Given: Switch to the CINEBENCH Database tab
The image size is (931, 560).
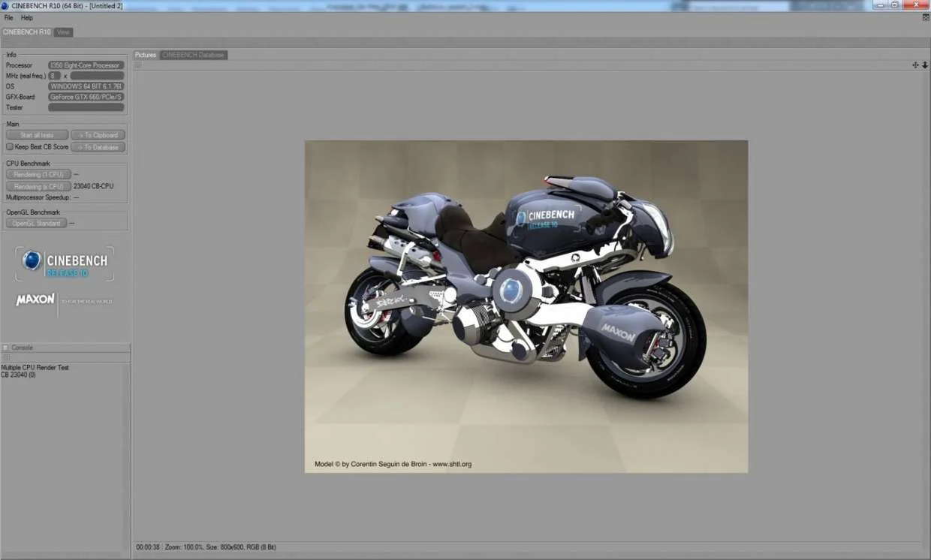Looking at the screenshot, I should [x=194, y=55].
